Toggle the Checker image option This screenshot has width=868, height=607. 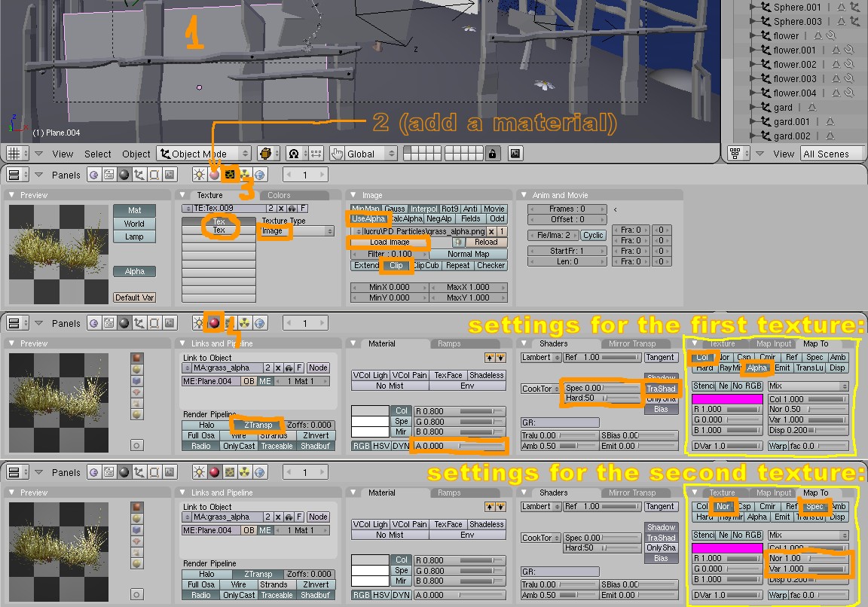click(491, 266)
